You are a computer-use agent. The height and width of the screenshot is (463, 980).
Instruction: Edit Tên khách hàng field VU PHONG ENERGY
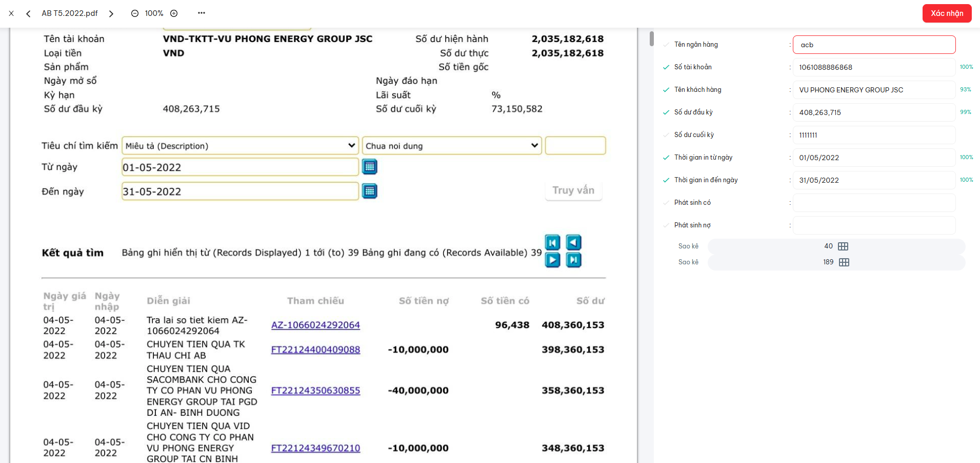click(874, 90)
